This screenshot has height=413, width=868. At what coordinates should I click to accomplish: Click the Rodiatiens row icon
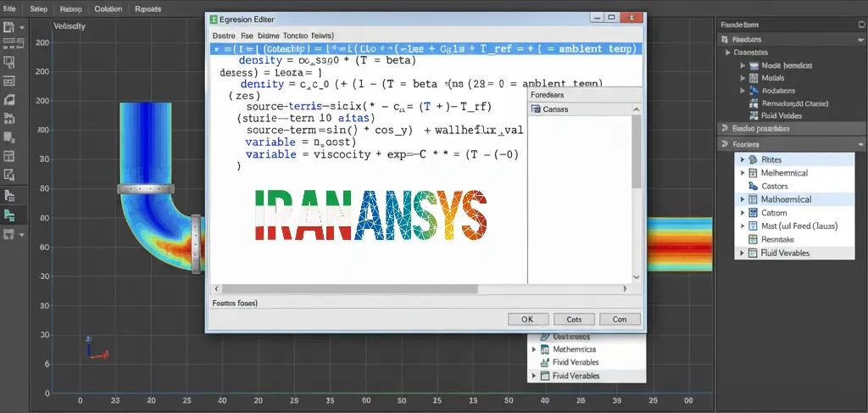tap(754, 90)
